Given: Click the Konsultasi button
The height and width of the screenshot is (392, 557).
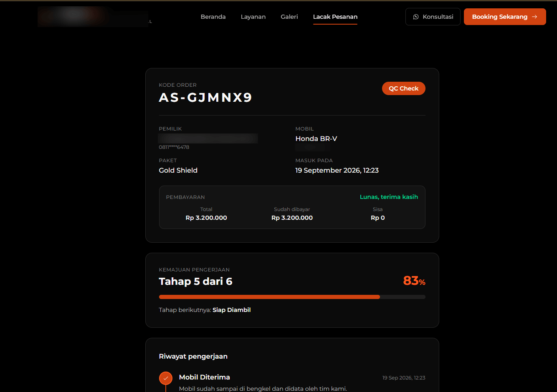Looking at the screenshot, I should coord(433,17).
